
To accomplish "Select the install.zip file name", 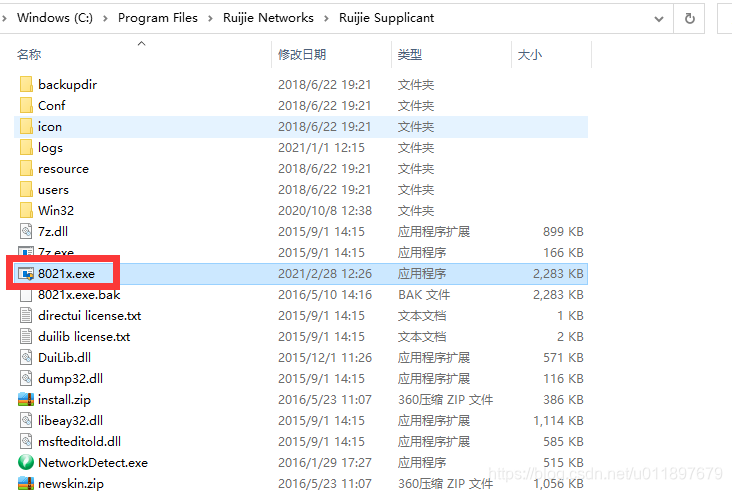I will click(64, 400).
